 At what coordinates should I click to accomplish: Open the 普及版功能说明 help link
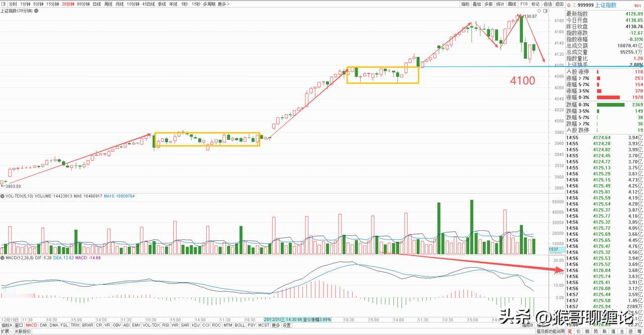pyautogui.click(x=550, y=331)
